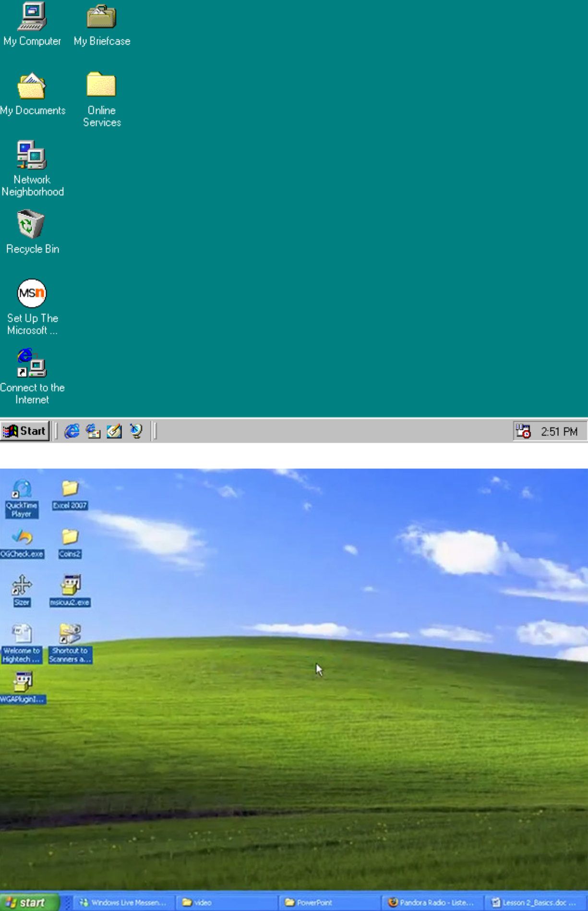Image resolution: width=588 pixels, height=911 pixels.
Task: Switch to Pandora Radio taskbar button
Action: click(432, 903)
